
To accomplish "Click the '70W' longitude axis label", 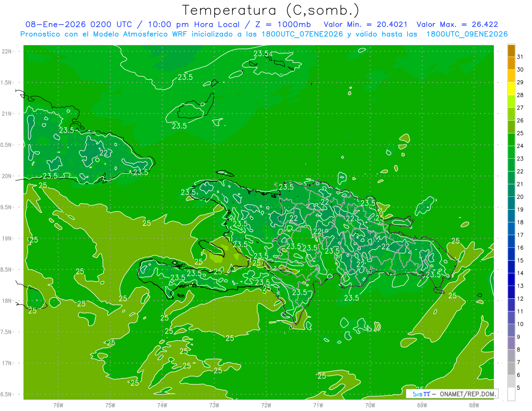I will point(370,406).
